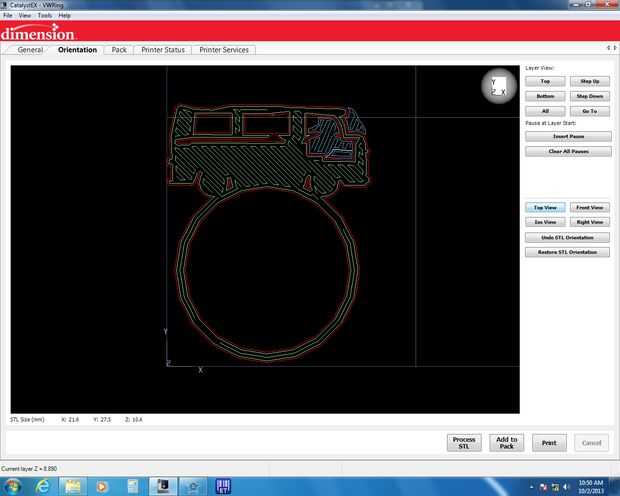Go to the Pack tab
620x496 pixels.
119,50
